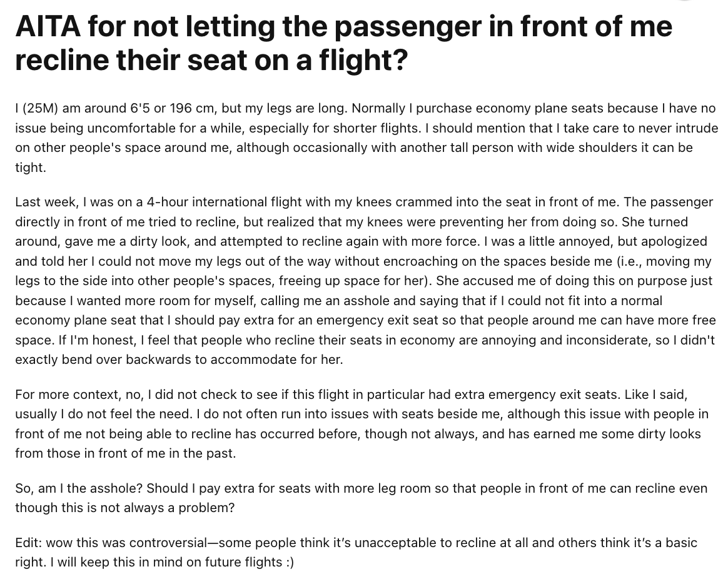Click "Last week" at second paragraph start

tap(46, 202)
